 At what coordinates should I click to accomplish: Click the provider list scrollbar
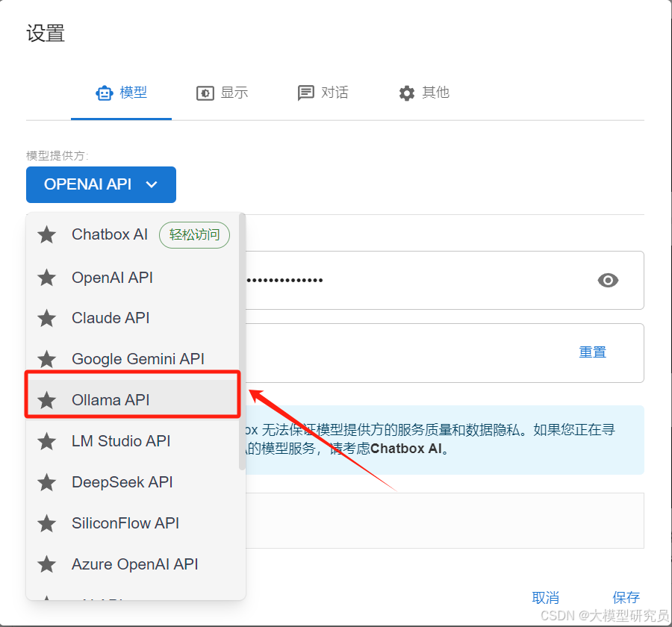(x=242, y=342)
